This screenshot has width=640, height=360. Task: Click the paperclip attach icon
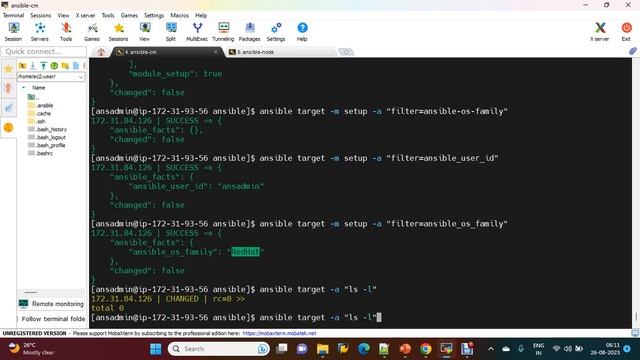(633, 51)
